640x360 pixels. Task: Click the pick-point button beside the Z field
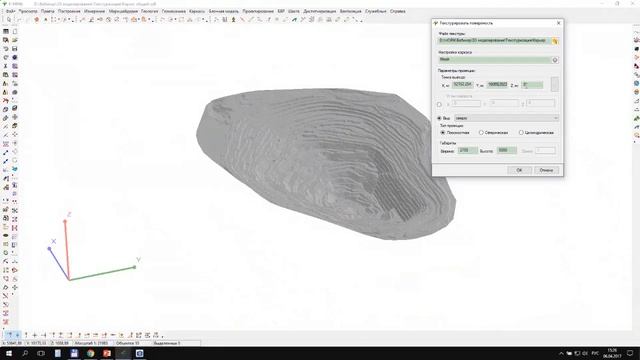[x=554, y=84]
